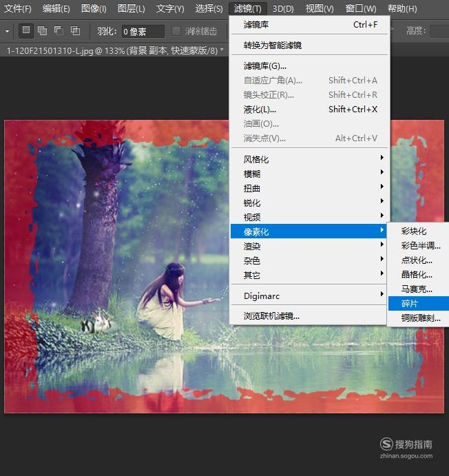449x476 pixels.
Task: Select the New Selection mode icon
Action: [x=26, y=31]
